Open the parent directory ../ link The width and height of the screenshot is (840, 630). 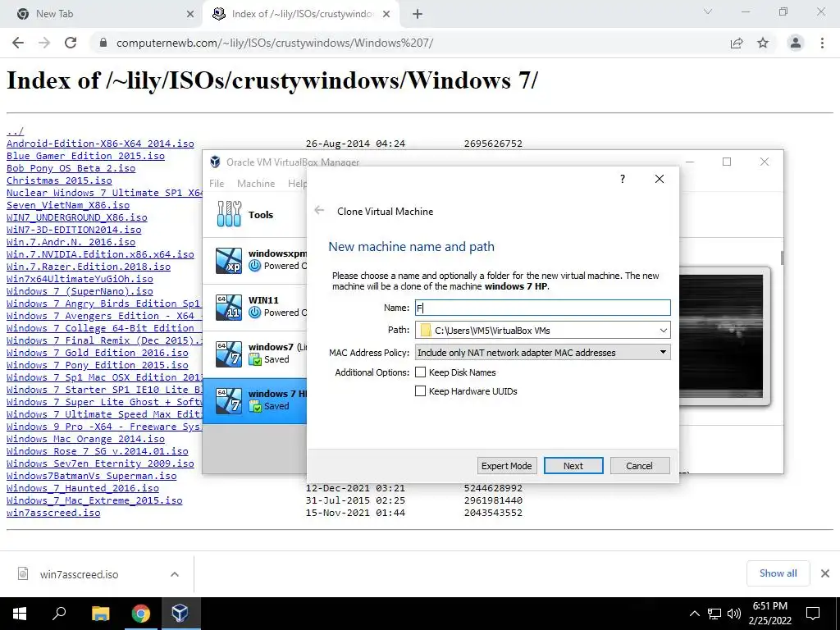15,131
